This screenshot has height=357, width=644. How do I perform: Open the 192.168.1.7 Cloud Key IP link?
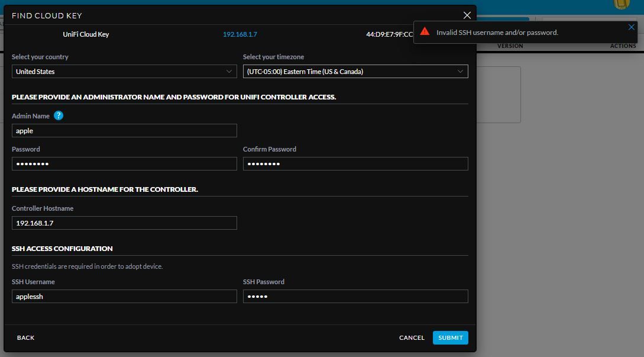coord(240,34)
